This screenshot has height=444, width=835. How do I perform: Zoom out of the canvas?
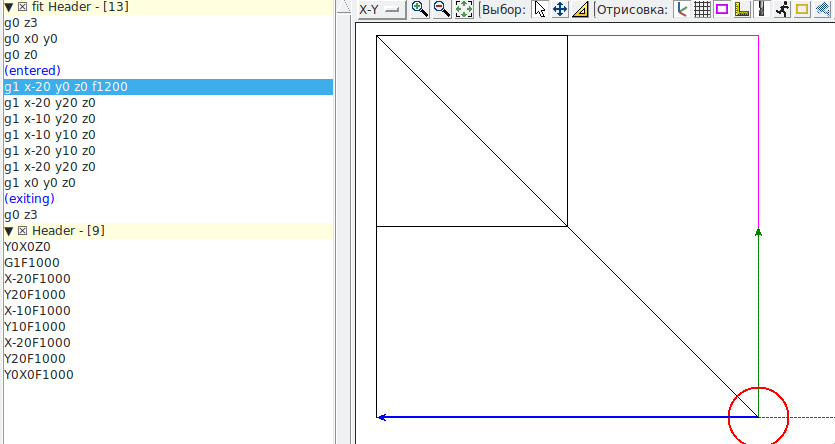(442, 9)
